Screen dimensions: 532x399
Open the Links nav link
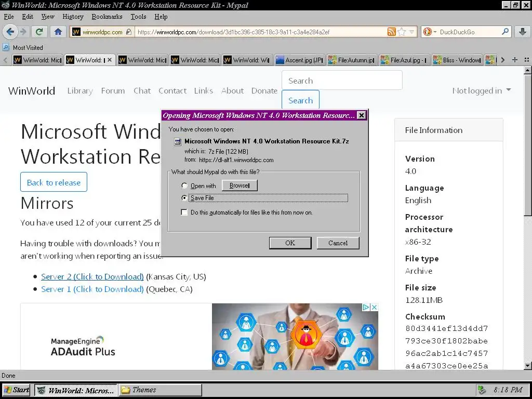[x=204, y=90]
